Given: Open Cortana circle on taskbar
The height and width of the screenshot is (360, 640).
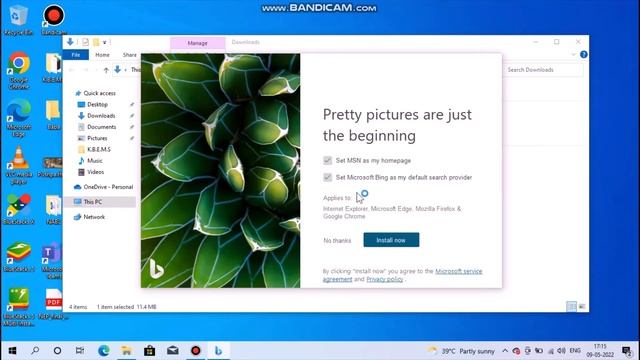Looking at the screenshot, I should pos(58,351).
